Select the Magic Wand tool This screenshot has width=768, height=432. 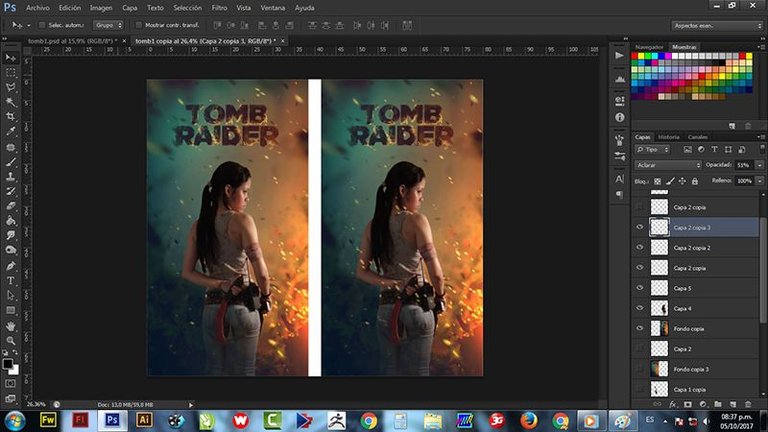pyautogui.click(x=10, y=102)
